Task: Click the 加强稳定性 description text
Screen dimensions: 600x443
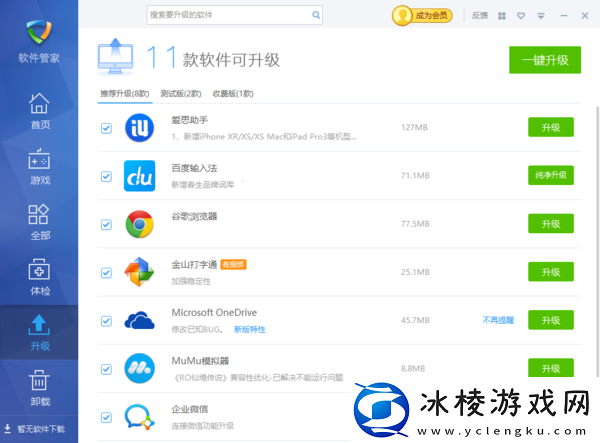Action: 191,281
